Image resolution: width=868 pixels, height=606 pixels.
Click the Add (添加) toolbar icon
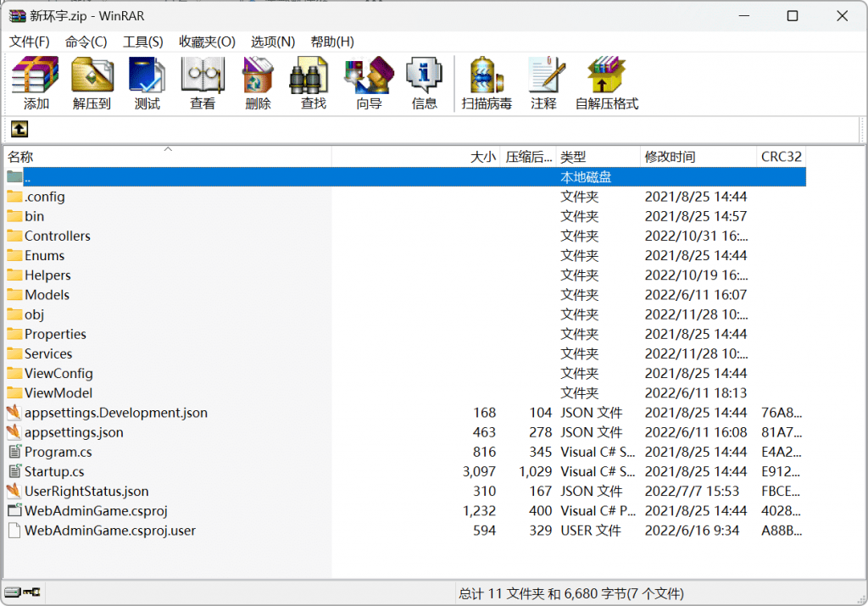(36, 83)
